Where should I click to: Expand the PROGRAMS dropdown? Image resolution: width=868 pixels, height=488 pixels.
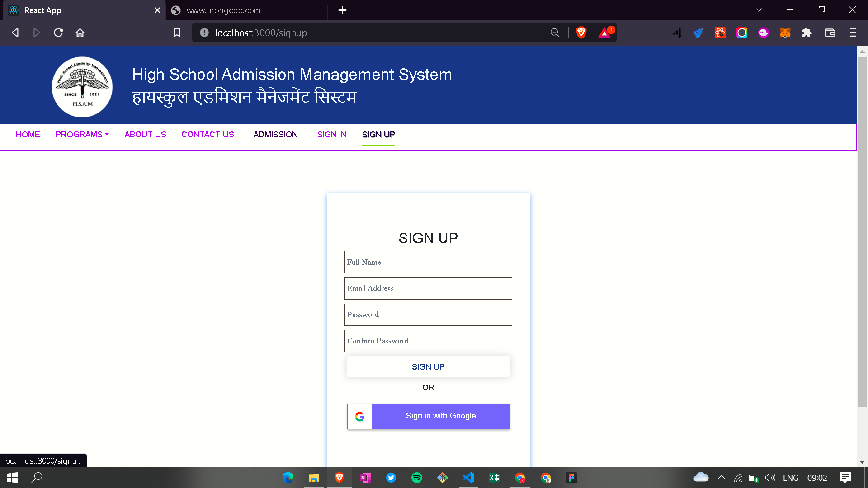pyautogui.click(x=82, y=134)
